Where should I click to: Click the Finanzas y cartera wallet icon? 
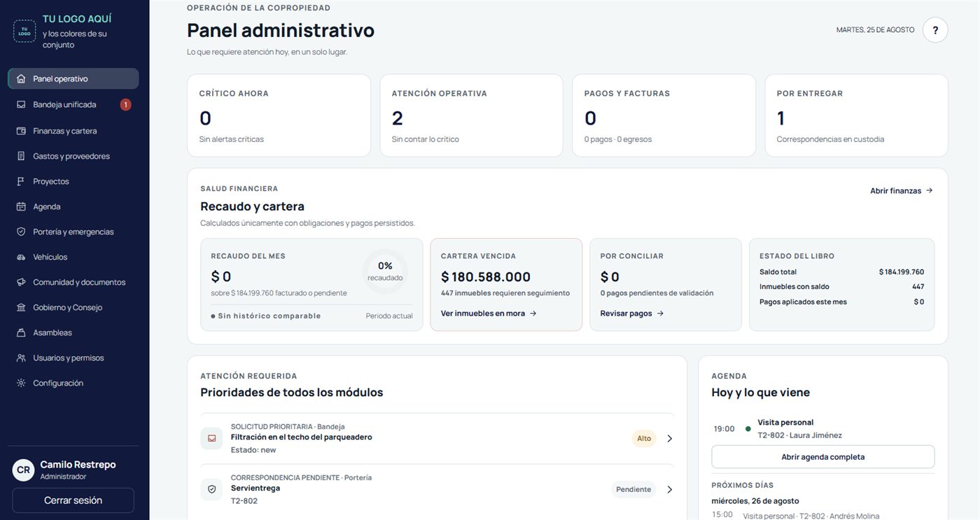point(21,131)
